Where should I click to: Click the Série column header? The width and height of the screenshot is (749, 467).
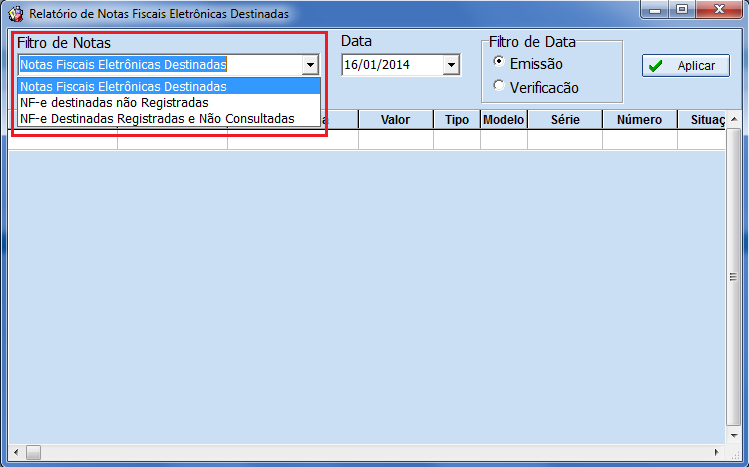click(565, 120)
